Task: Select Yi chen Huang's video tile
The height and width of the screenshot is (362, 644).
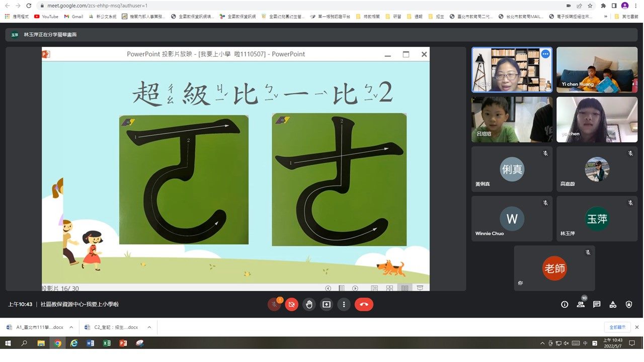Action: [597, 70]
